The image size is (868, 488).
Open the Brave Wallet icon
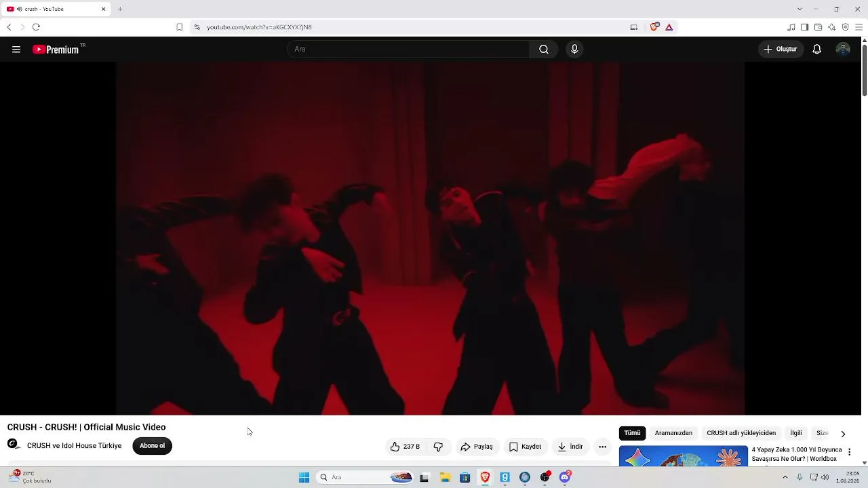click(x=818, y=27)
